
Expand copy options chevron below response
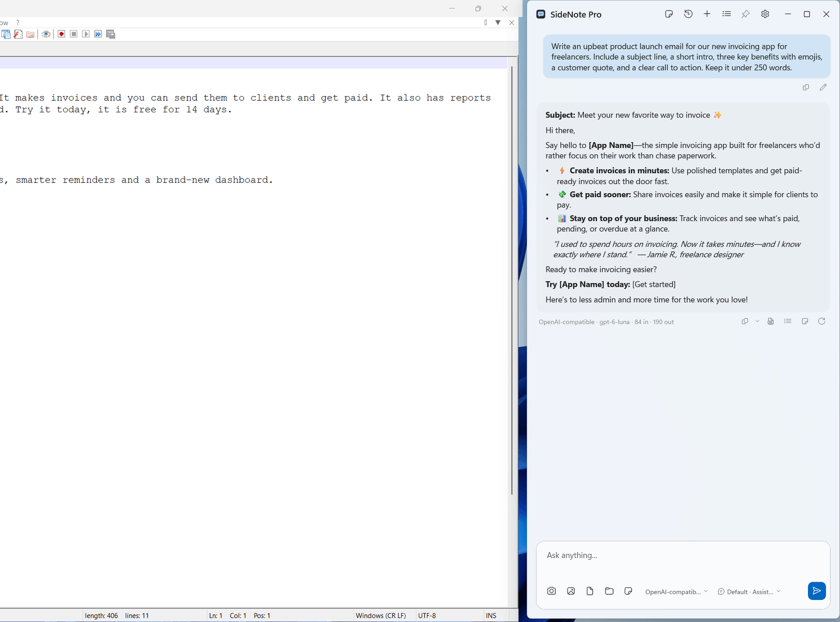[757, 321]
